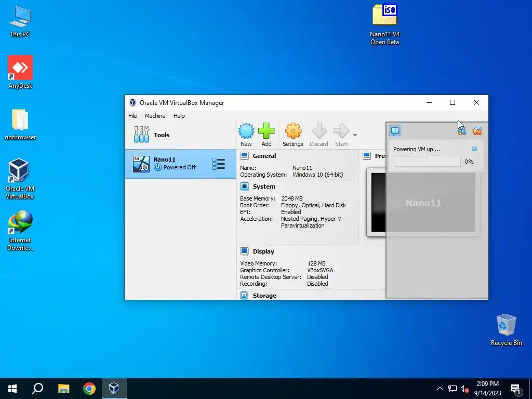Select the Nano11 virtual machine entry
This screenshot has height=399, width=532.
click(x=180, y=164)
